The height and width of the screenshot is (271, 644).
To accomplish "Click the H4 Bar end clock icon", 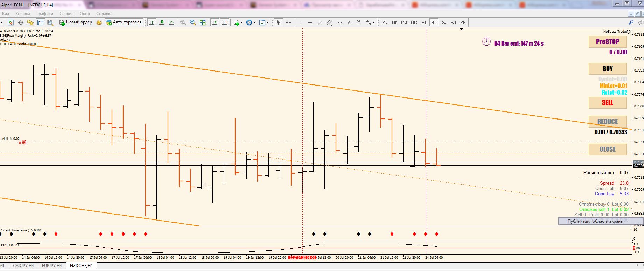I will pos(486,42).
